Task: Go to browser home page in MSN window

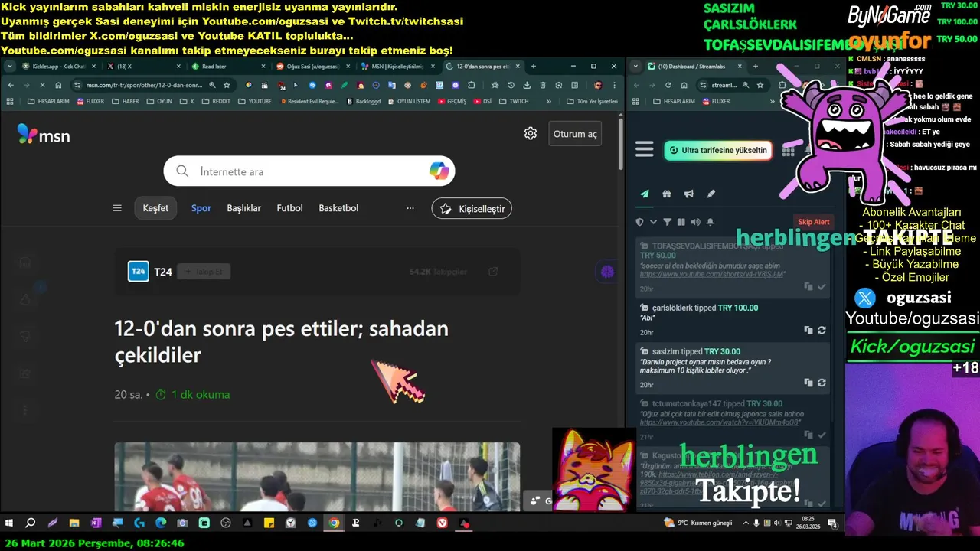Action: pyautogui.click(x=57, y=85)
